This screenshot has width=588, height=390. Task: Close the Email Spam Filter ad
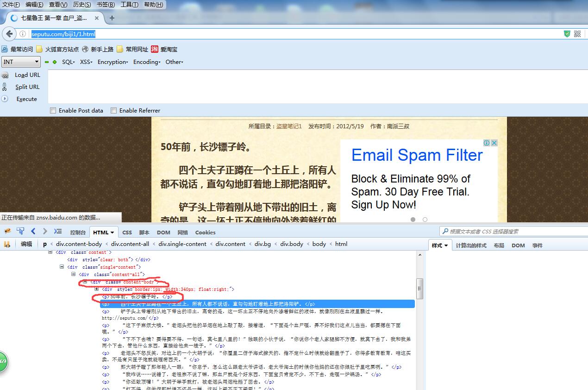tap(494, 143)
